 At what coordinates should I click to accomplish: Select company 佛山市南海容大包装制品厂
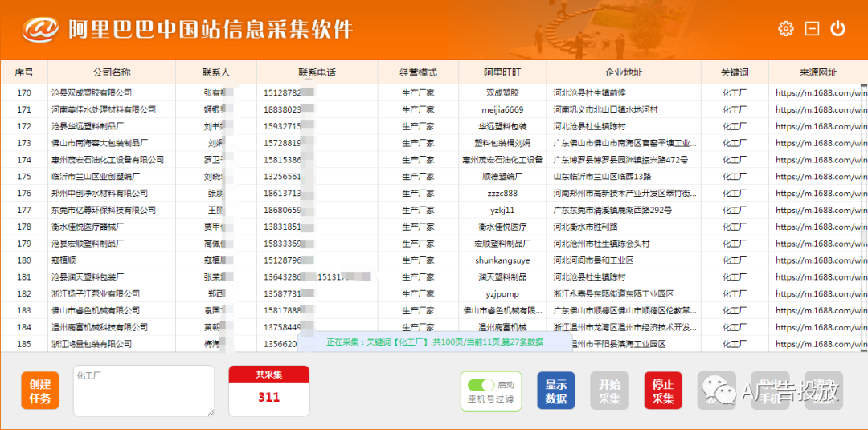pyautogui.click(x=100, y=143)
